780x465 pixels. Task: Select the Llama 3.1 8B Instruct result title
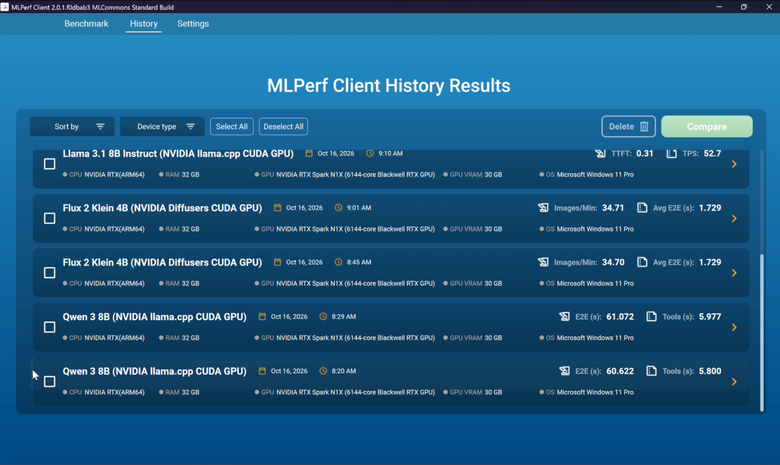click(178, 154)
